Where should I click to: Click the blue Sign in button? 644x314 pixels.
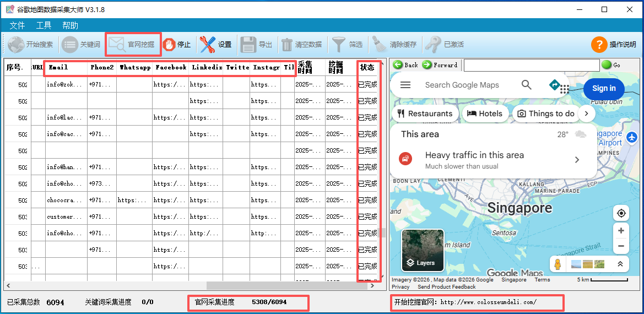click(603, 89)
